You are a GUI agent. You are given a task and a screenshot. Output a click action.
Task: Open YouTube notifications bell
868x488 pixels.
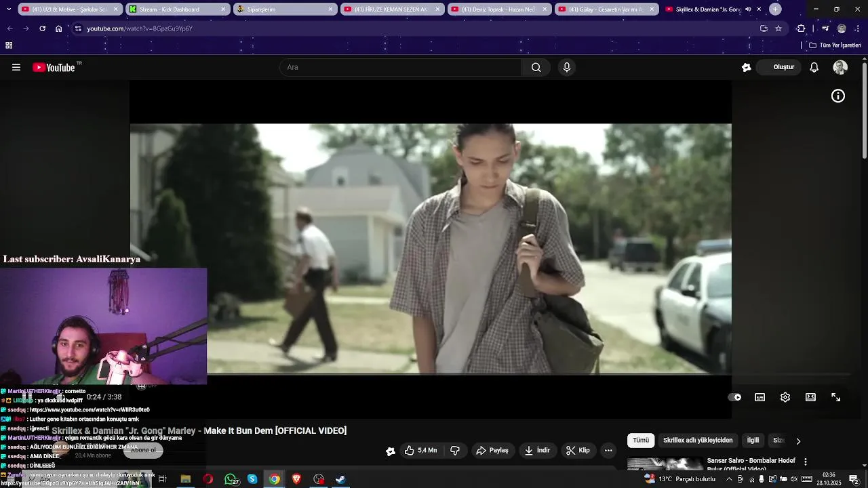(814, 67)
